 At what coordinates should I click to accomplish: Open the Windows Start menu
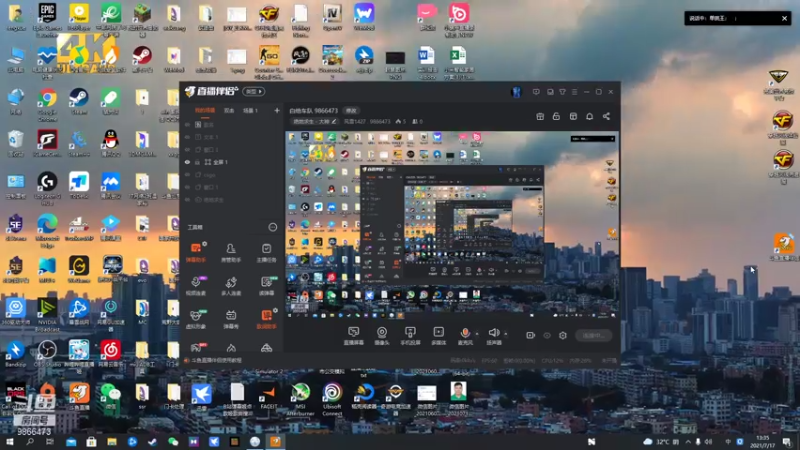point(9,442)
